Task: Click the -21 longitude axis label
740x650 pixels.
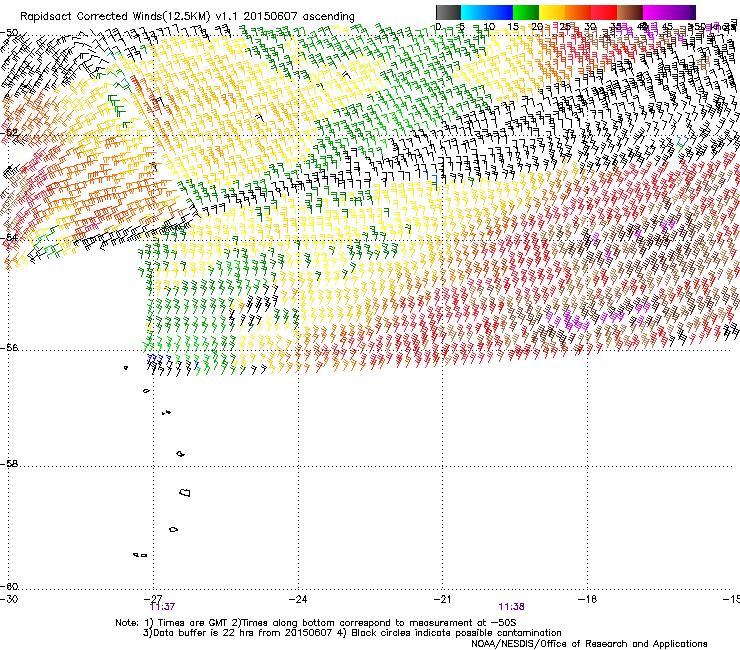Action: [x=443, y=599]
